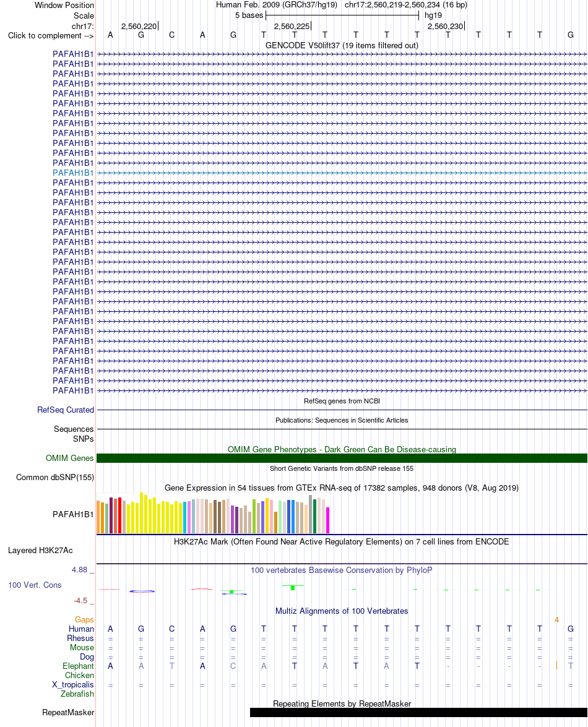
Task: Click the SNPs track label
Action: (x=84, y=439)
